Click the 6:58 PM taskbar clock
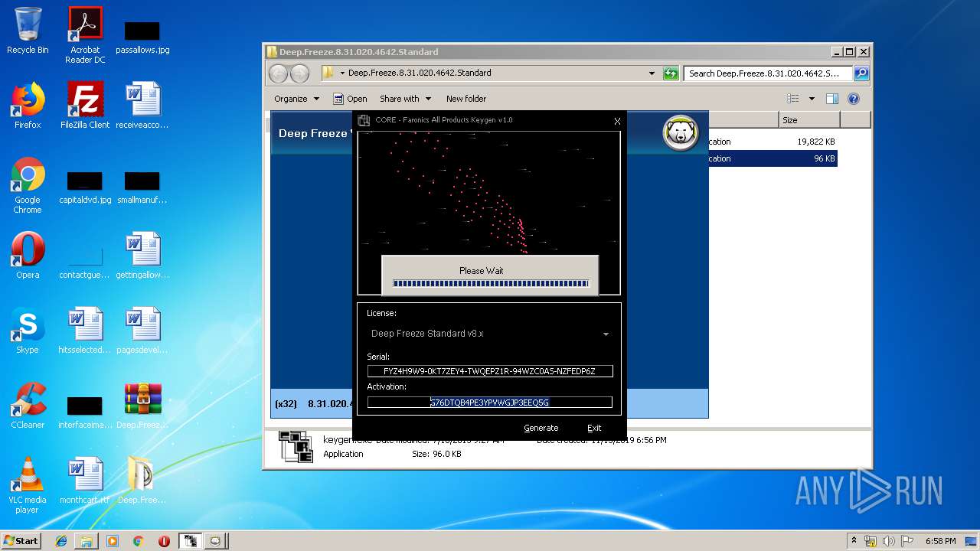 tap(940, 541)
